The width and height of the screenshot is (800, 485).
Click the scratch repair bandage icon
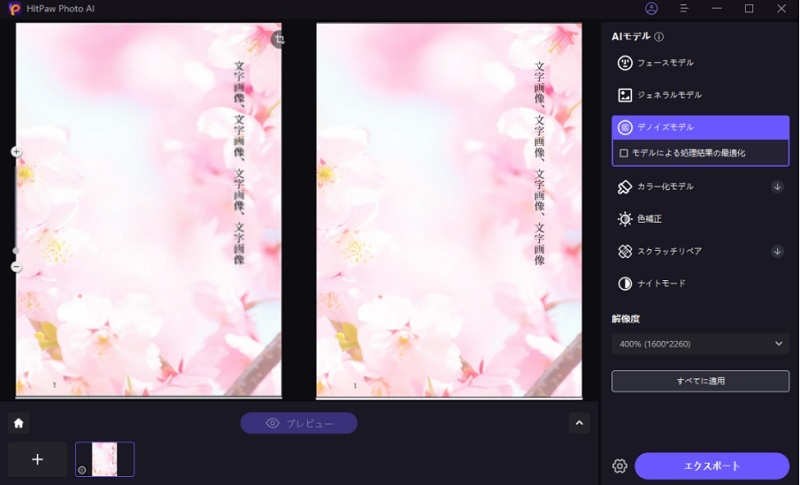[x=624, y=251]
